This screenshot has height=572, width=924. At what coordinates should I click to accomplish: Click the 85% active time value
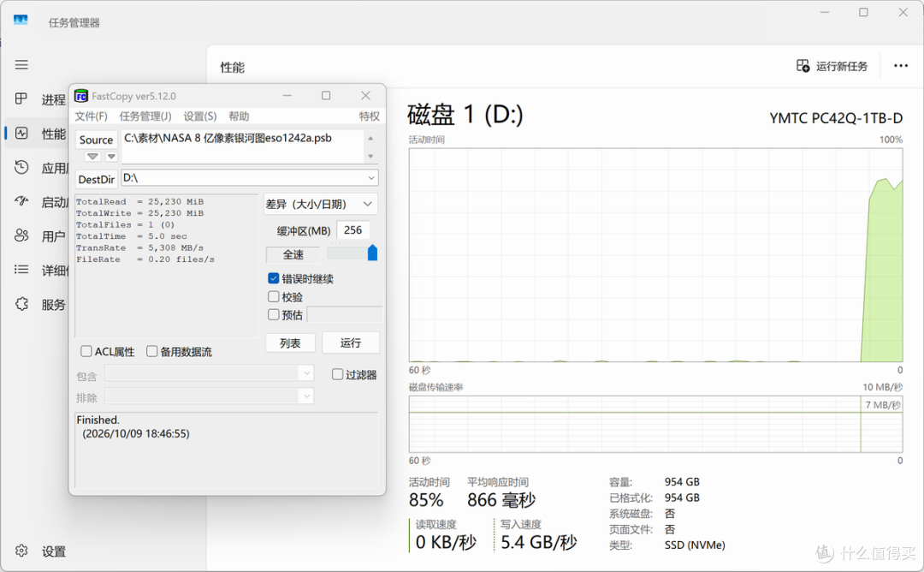(426, 500)
